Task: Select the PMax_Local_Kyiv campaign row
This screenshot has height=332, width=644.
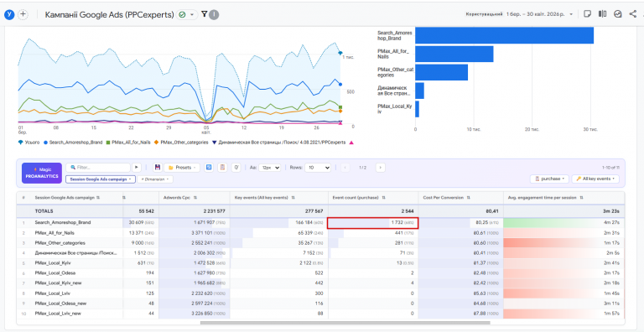Action: (320, 263)
